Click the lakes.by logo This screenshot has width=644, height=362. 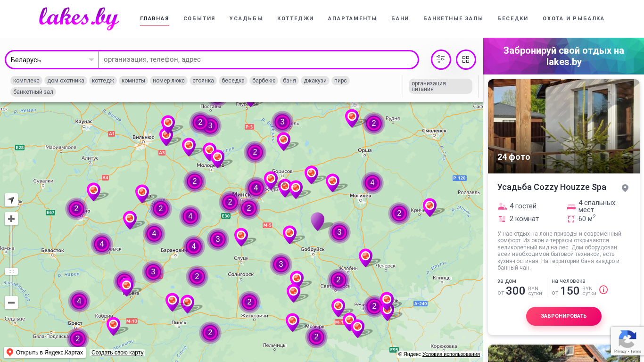click(79, 18)
